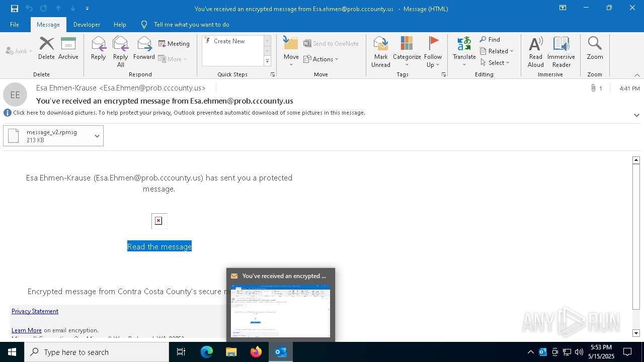This screenshot has height=362, width=644.
Task: Click the Undo arrow in quick access toolbar
Action: [x=29, y=9]
